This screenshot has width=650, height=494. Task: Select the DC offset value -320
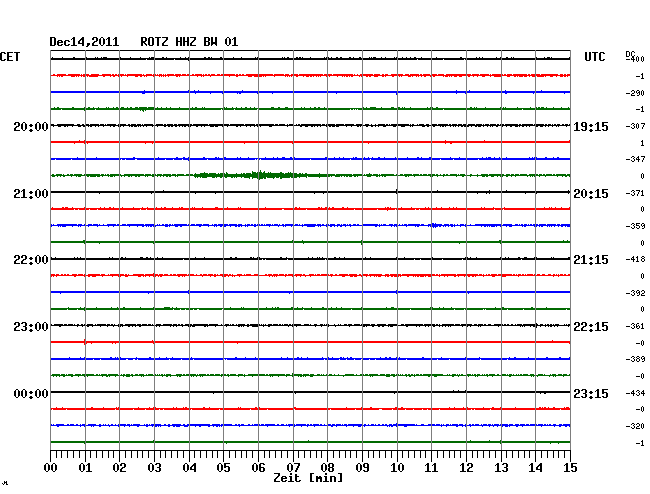tap(635, 426)
